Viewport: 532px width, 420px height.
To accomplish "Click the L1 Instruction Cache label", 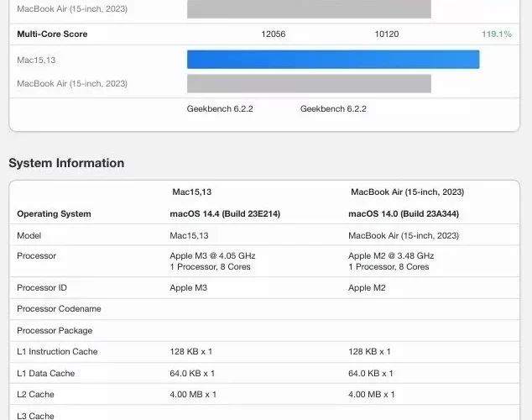I will 57,351.
